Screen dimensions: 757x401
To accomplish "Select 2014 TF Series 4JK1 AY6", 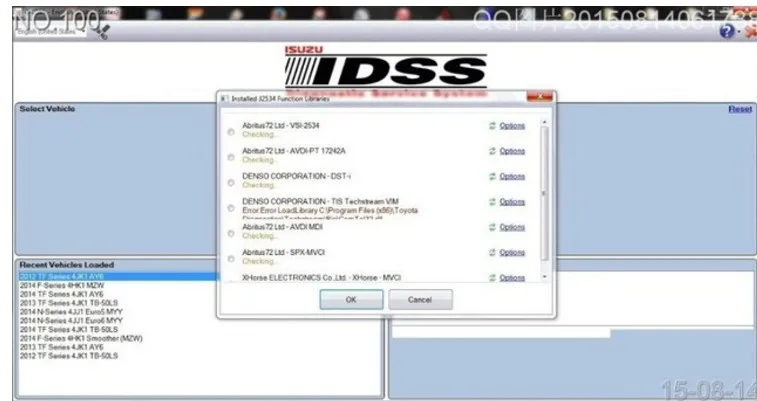I will point(62,294).
